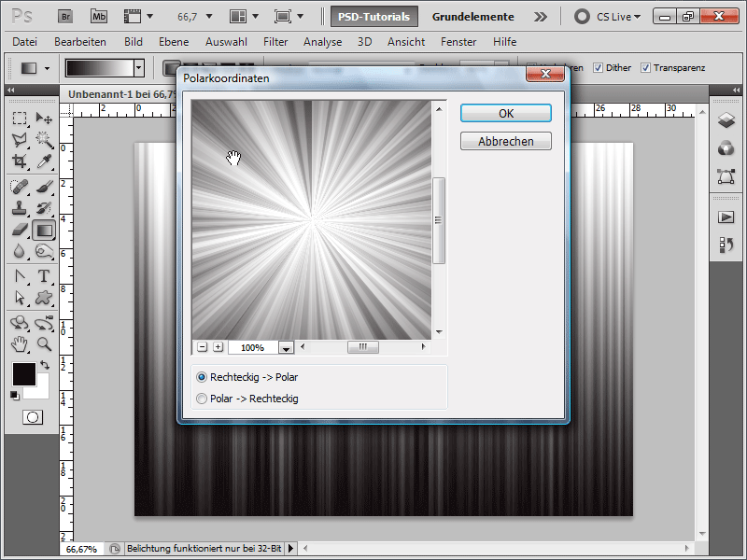Select the Healing Brush tool
This screenshot has height=560, width=747.
[20, 187]
